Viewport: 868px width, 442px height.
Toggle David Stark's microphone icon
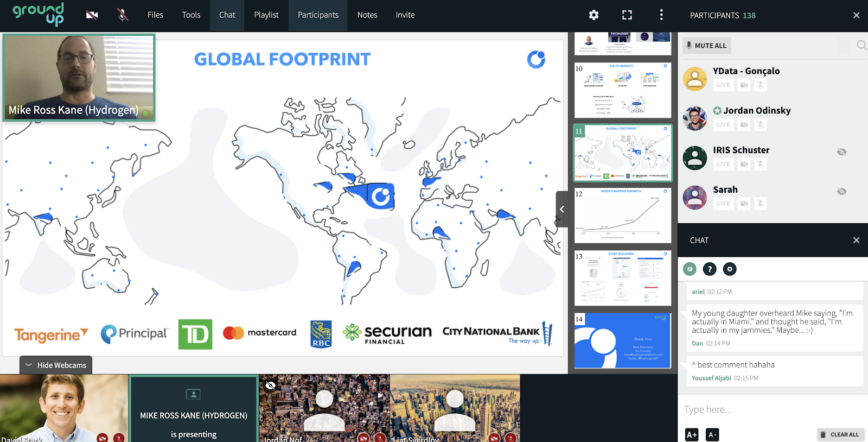pos(119,438)
